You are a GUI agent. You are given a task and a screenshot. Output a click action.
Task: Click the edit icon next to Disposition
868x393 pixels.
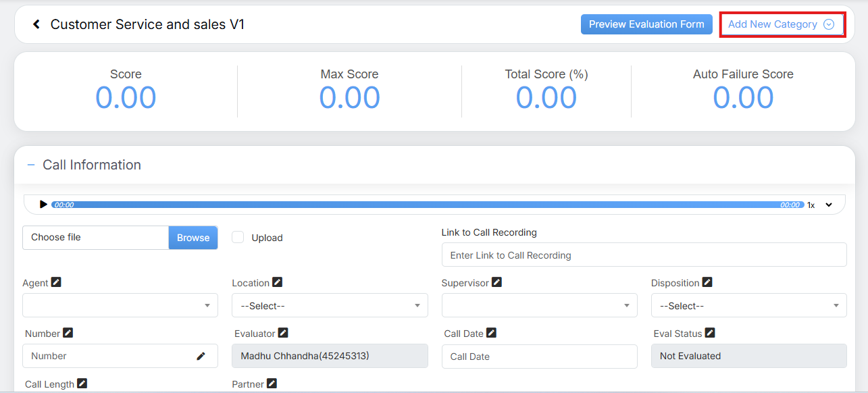pyautogui.click(x=707, y=282)
